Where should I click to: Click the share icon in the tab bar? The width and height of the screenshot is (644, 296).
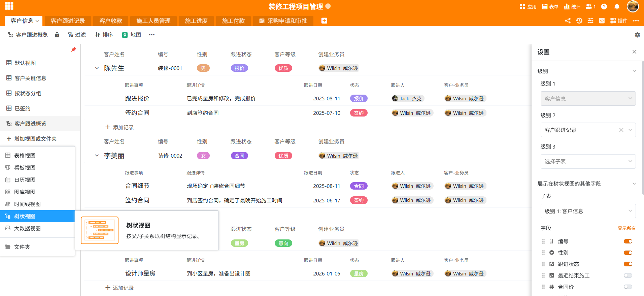568,21
